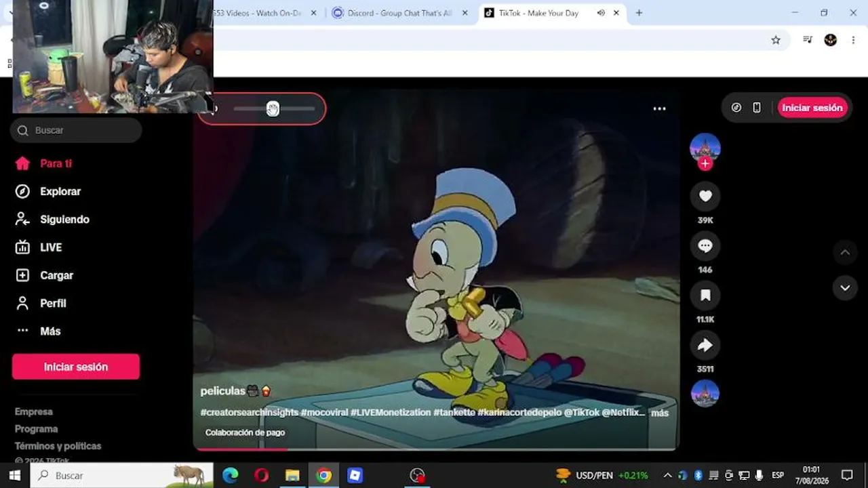The image size is (868, 488).
Task: Open File Explorer from the taskbar
Action: 292,475
